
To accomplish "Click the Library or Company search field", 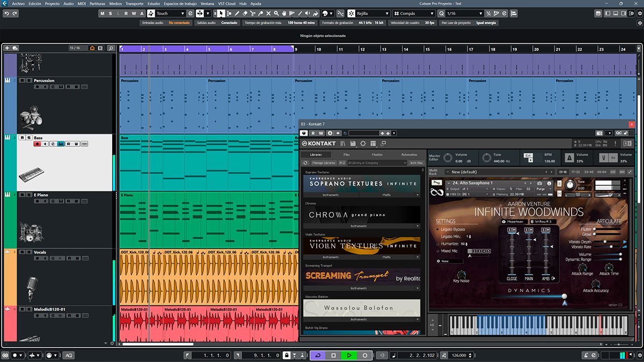I will pos(377,162).
